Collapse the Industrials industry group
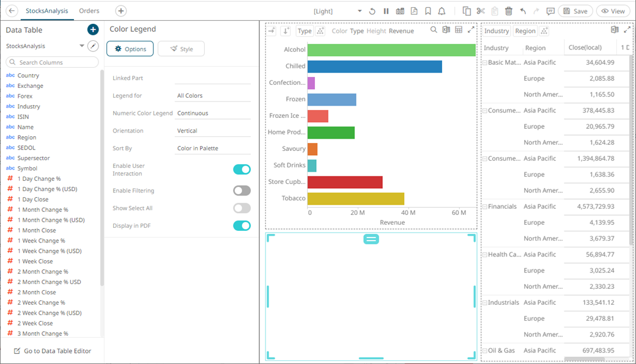 click(x=485, y=303)
